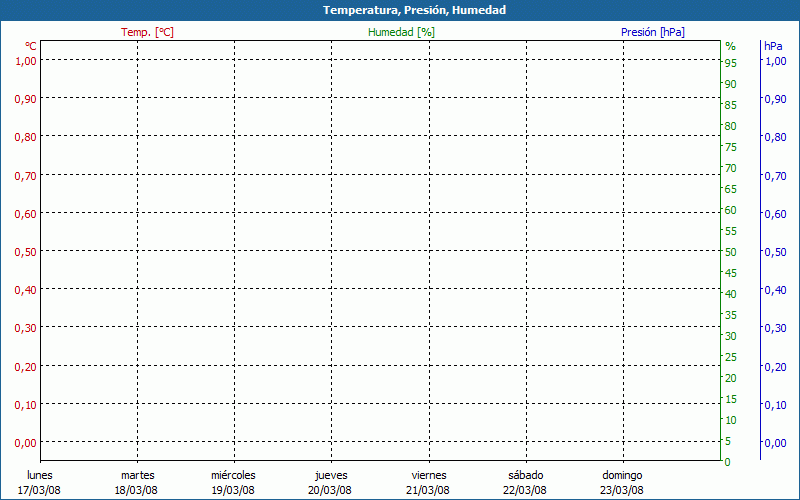Click the "viernes 21/03/08" date label
The width and height of the screenshot is (800, 500).
tap(428, 482)
